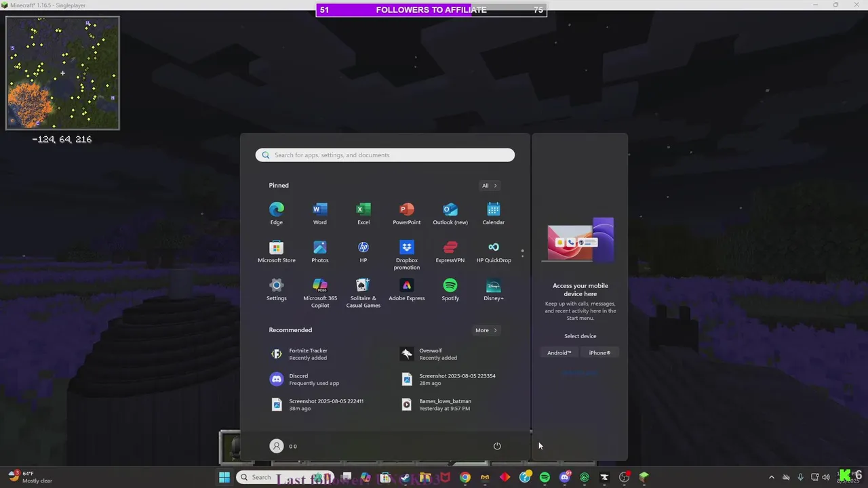Open the HP pinned app
The height and width of the screenshot is (488, 868).
[363, 251]
